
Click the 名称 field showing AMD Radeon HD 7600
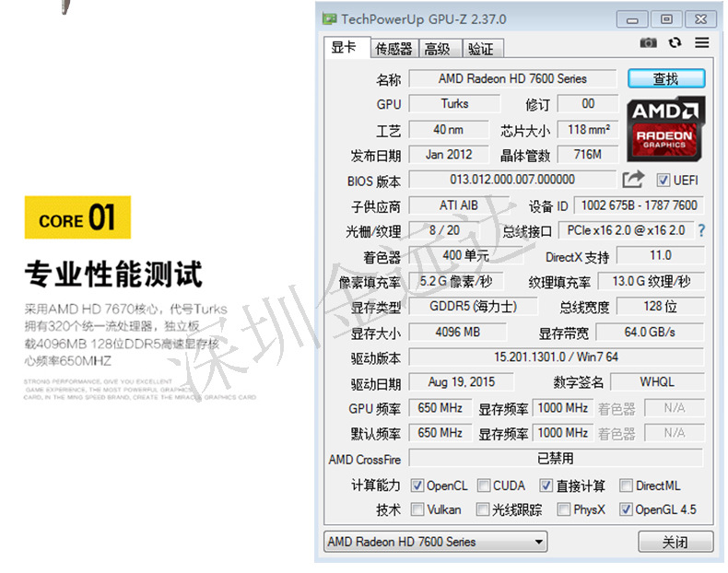point(512,79)
